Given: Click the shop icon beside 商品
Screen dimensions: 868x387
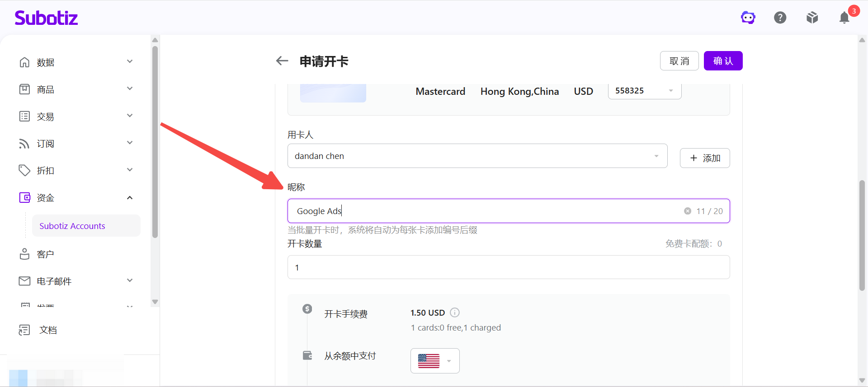Looking at the screenshot, I should point(24,89).
